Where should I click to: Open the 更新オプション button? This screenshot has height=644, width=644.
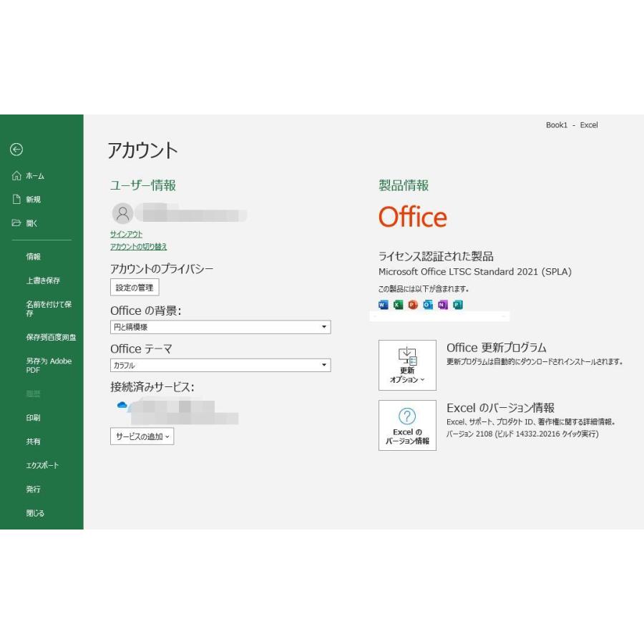tap(407, 365)
